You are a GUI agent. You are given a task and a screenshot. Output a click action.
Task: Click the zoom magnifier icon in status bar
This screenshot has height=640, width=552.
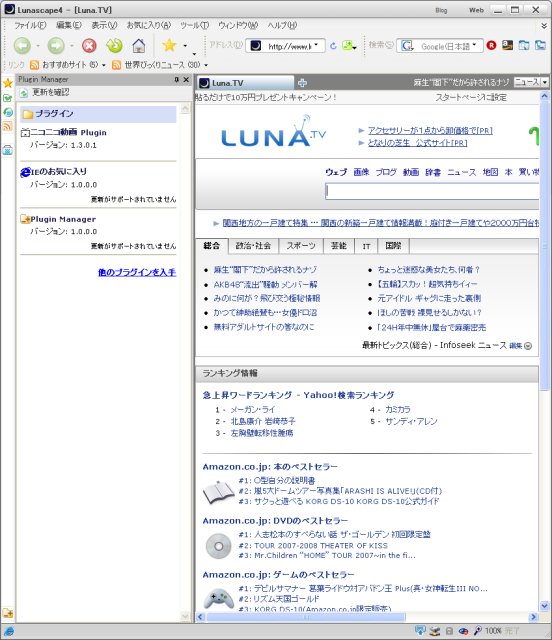(478, 631)
